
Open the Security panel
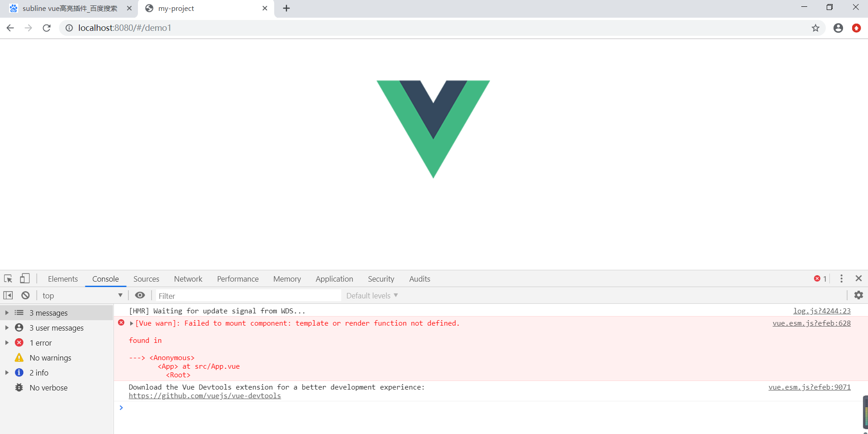[381, 279]
